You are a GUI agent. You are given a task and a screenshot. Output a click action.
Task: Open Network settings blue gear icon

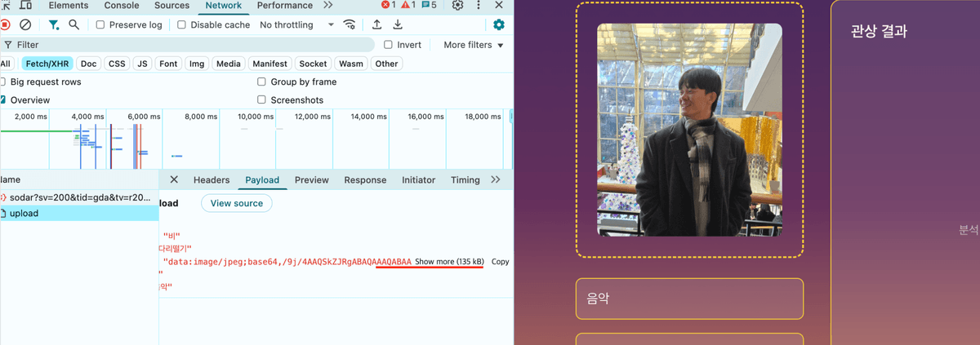point(498,25)
